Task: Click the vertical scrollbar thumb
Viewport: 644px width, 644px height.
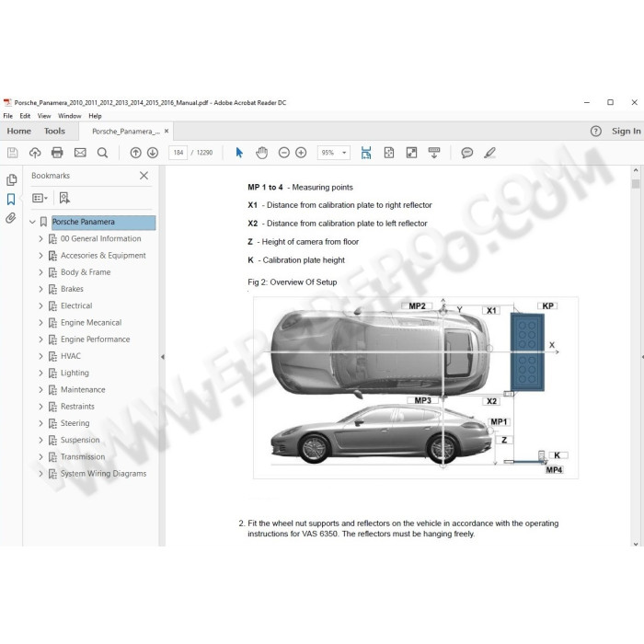Action: coord(636,184)
